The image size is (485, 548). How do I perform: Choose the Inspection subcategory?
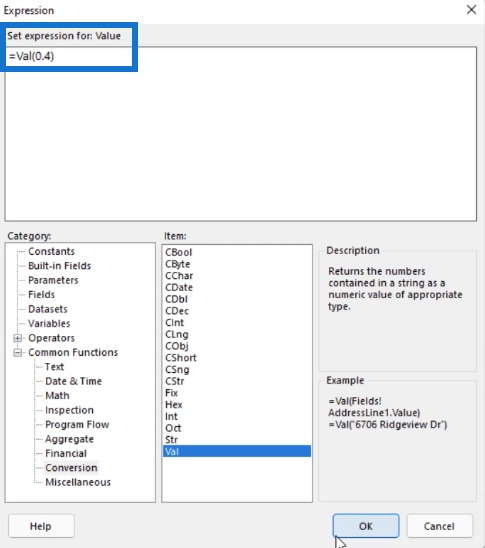pyautogui.click(x=69, y=410)
